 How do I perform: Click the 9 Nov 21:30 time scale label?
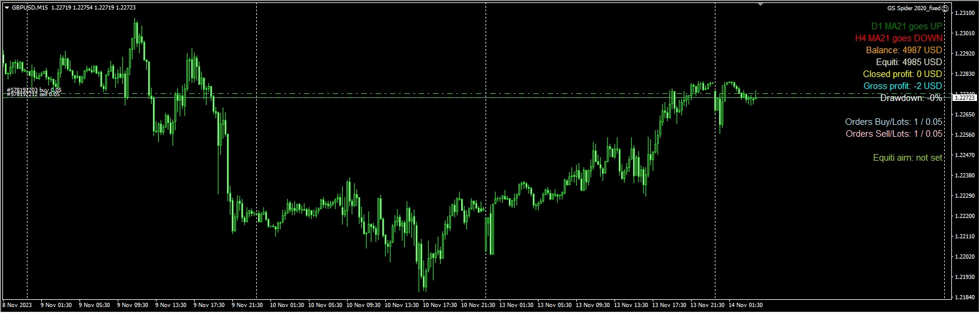(247, 305)
